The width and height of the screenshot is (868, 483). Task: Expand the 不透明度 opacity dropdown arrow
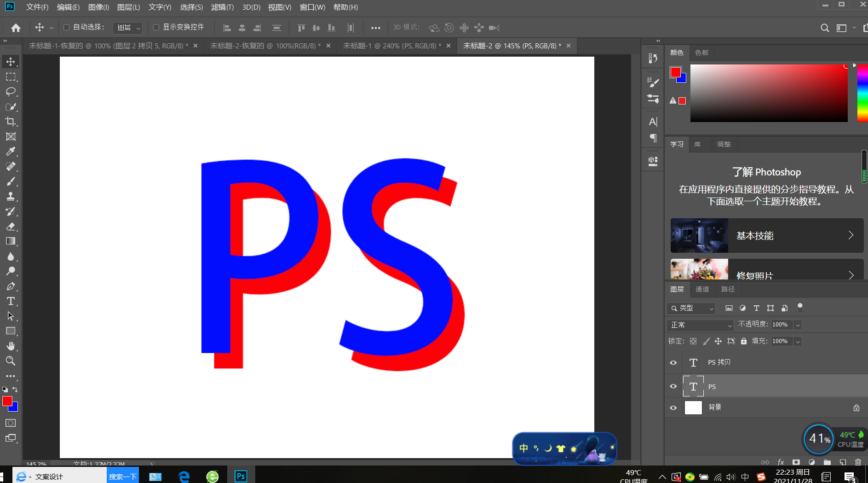click(x=798, y=325)
